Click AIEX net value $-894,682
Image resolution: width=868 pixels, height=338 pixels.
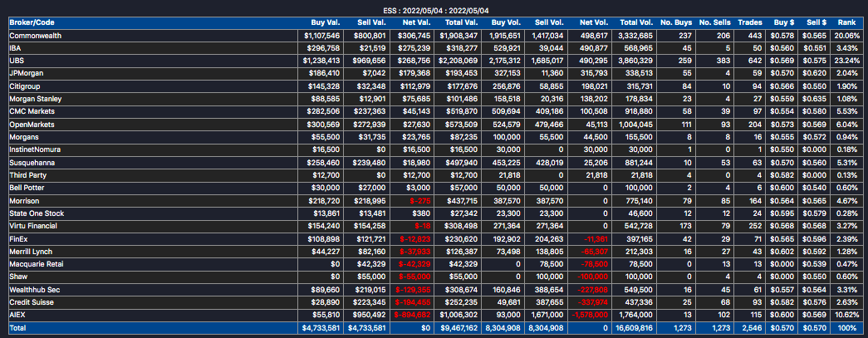point(412,316)
